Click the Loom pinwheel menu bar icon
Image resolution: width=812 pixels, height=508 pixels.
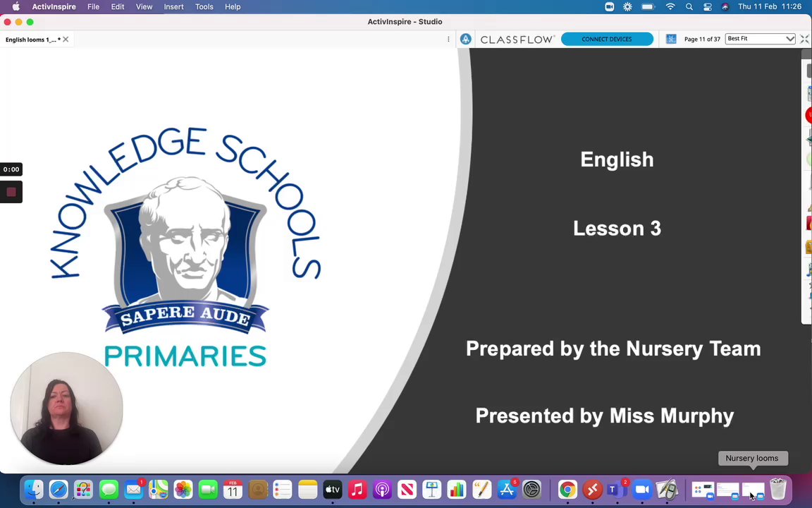627,7
